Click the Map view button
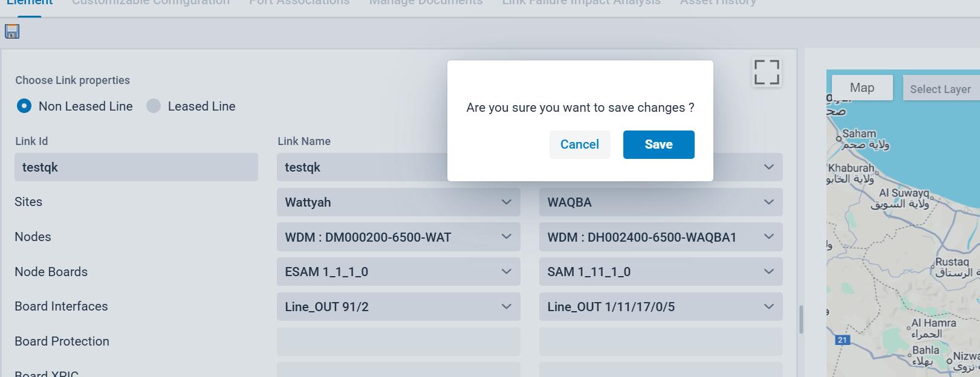 click(862, 88)
